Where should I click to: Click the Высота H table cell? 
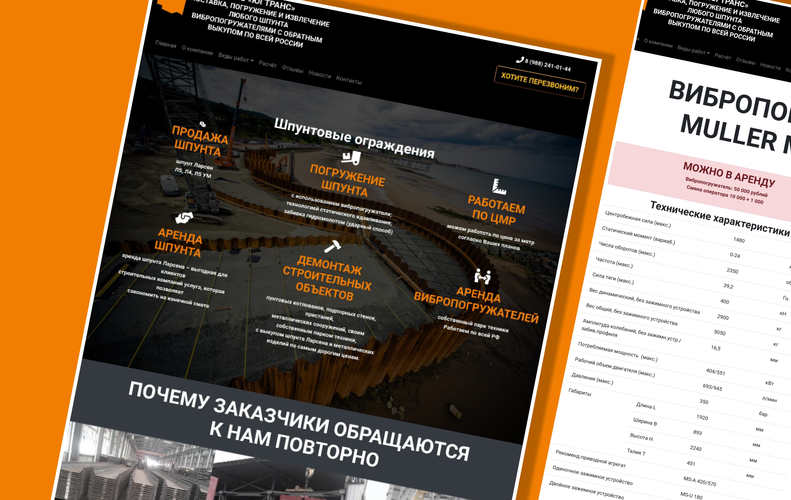(641, 436)
